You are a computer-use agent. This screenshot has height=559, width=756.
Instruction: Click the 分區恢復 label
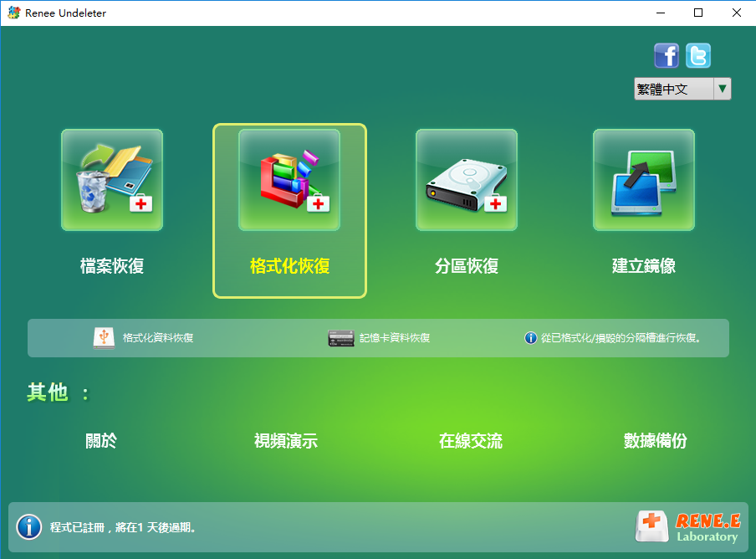point(467,266)
